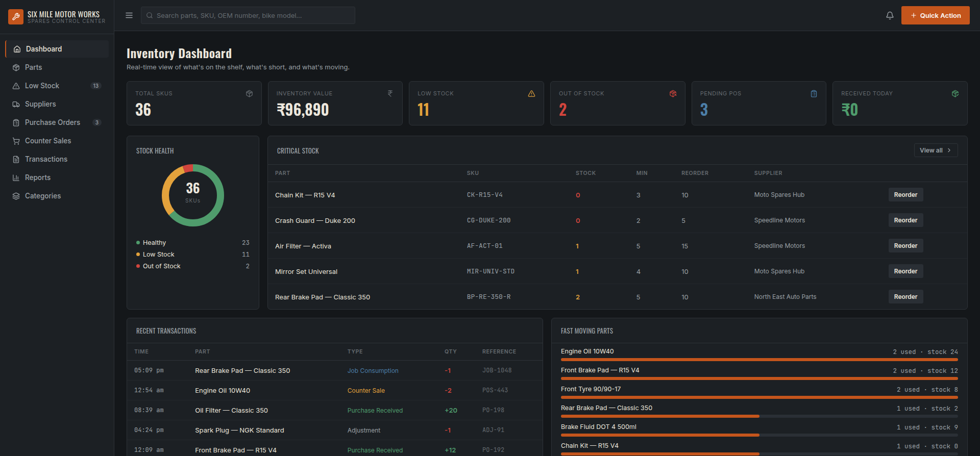Viewport: 980px width, 456px height.
Task: Click the Transactions document icon in sidebar
Action: (16, 159)
